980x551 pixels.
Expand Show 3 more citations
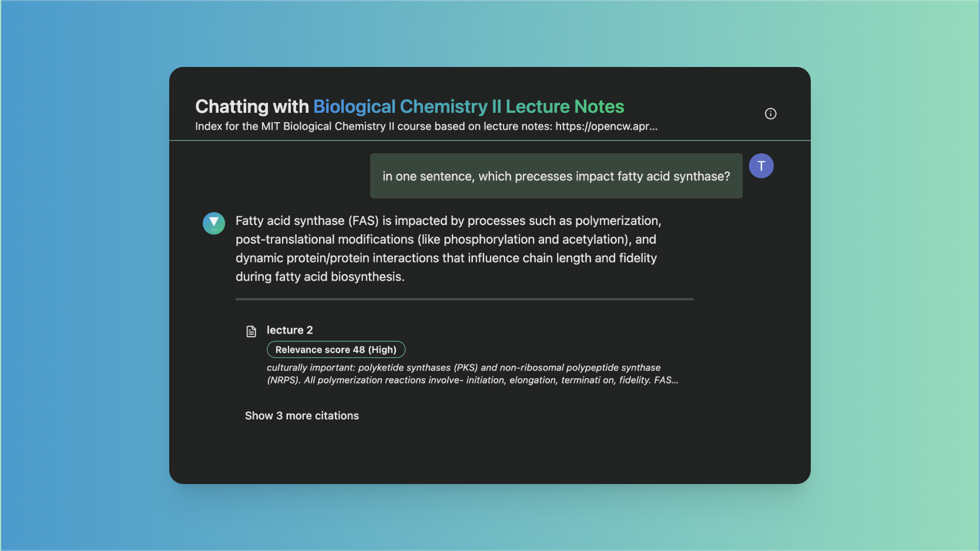(x=302, y=416)
